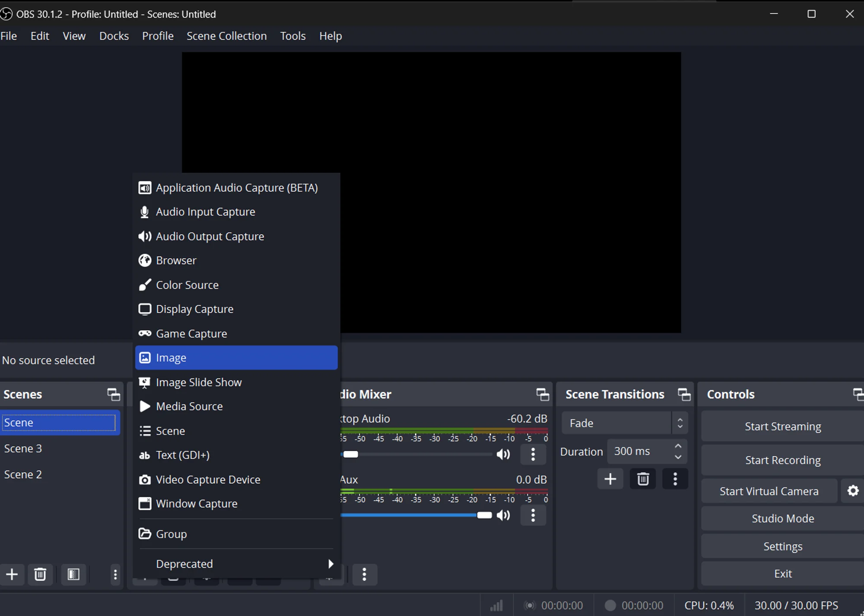The height and width of the screenshot is (616, 864).
Task: Open the Scene Collection menu
Action: tap(227, 36)
